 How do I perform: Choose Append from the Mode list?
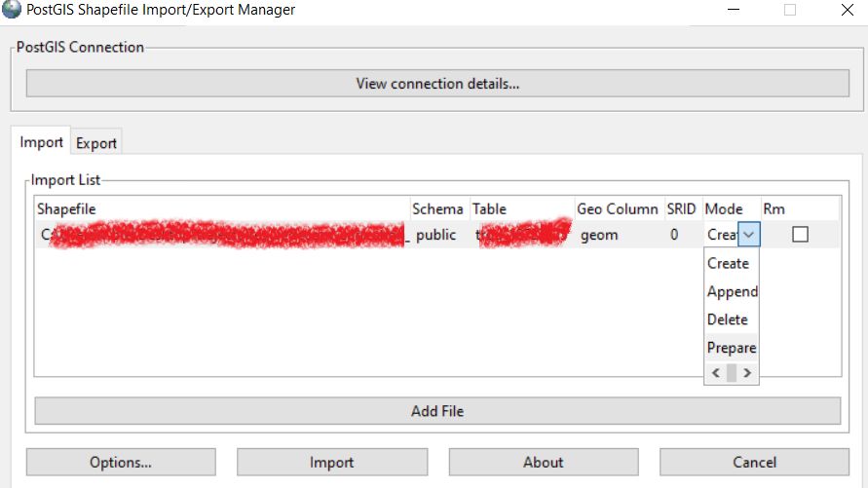point(731,291)
